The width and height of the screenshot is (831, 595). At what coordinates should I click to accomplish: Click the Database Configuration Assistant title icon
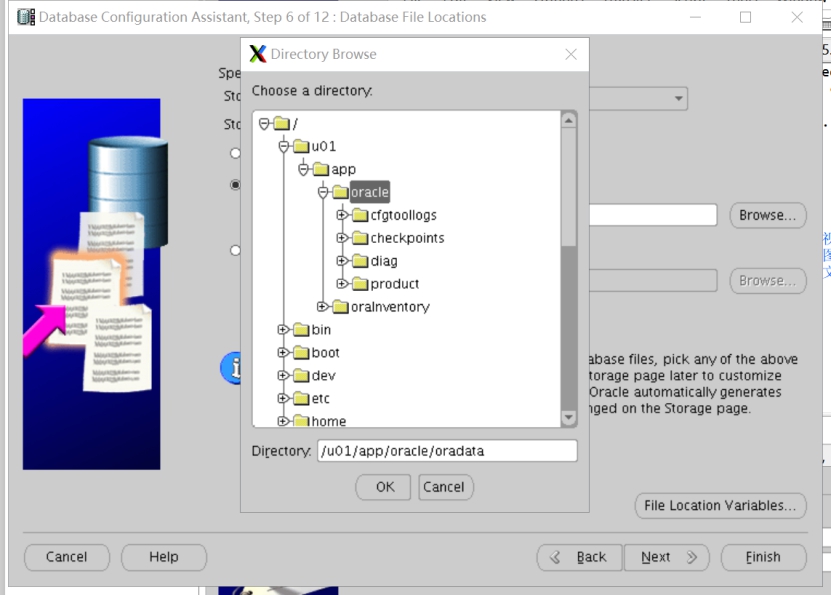click(x=26, y=17)
